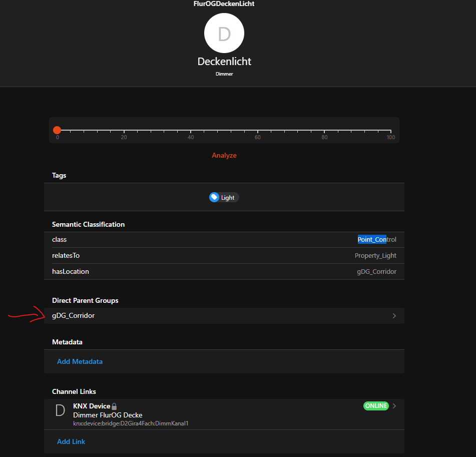Open KNX Device channel link chevron
Image resolution: width=476 pixels, height=457 pixels.
[394, 406]
